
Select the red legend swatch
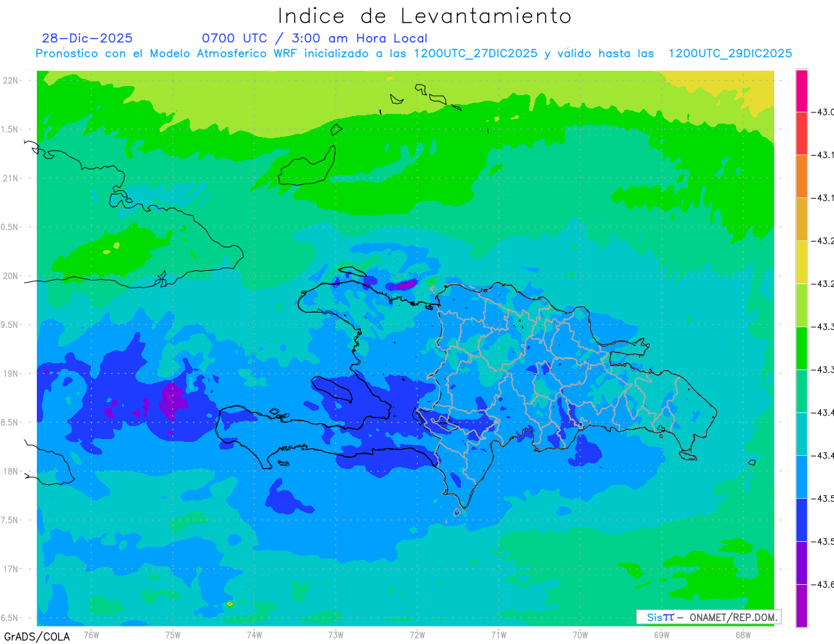(x=801, y=133)
